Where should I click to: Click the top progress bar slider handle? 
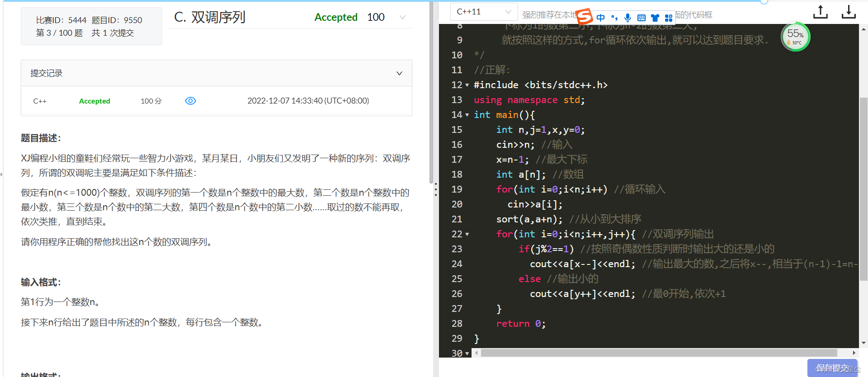pos(764,1)
